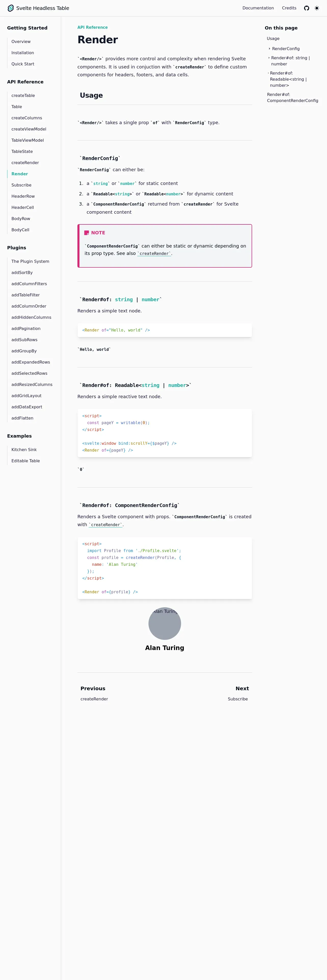The height and width of the screenshot is (980, 327).
Task: Toggle the light/dark theme sun icon
Action: tap(317, 8)
